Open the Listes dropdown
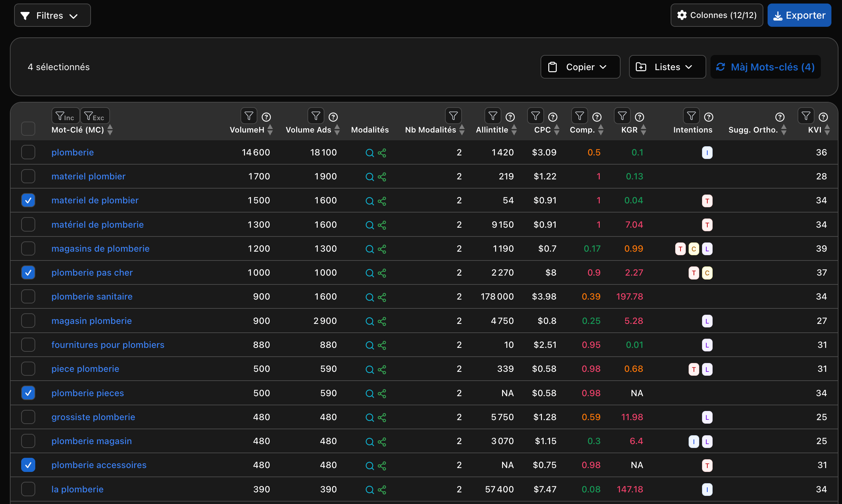This screenshot has width=842, height=504. tap(667, 67)
